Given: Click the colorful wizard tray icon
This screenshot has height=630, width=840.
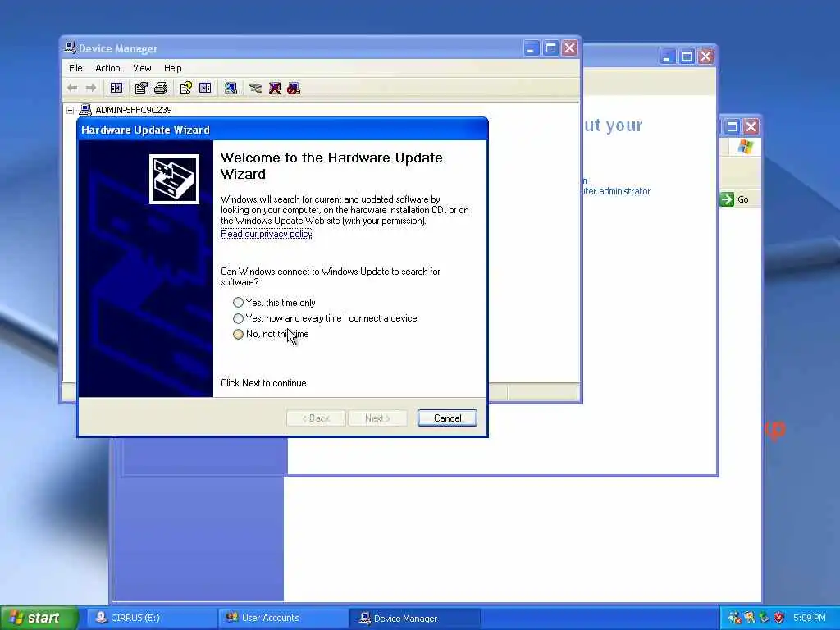Looking at the screenshot, I should (x=750, y=618).
